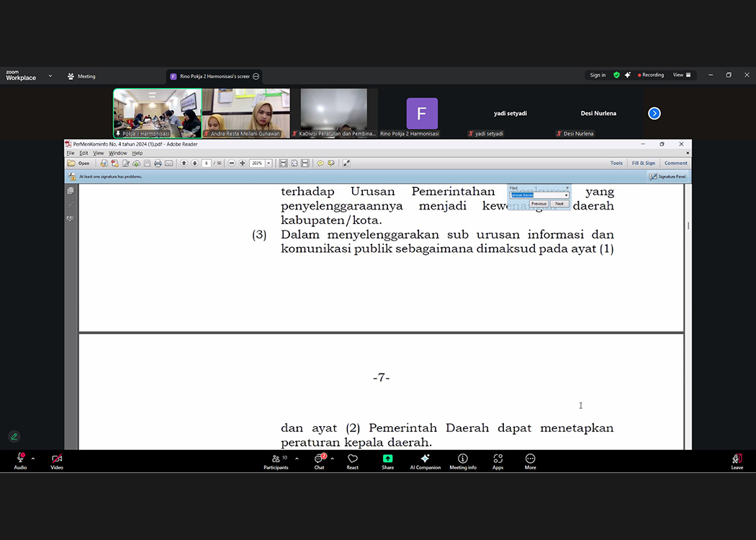Open the Signature Panel button
756x540 pixels.
(x=667, y=176)
